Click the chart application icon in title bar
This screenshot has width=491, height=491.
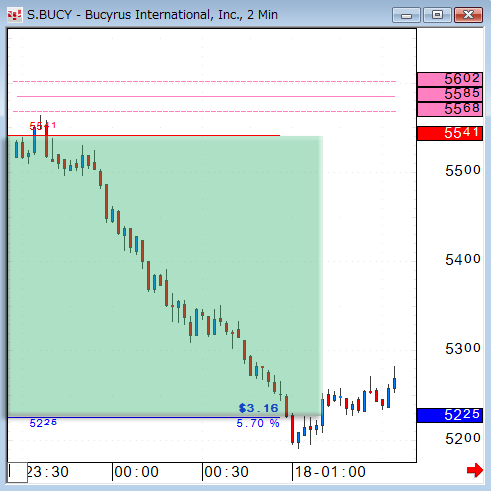tap(15, 15)
